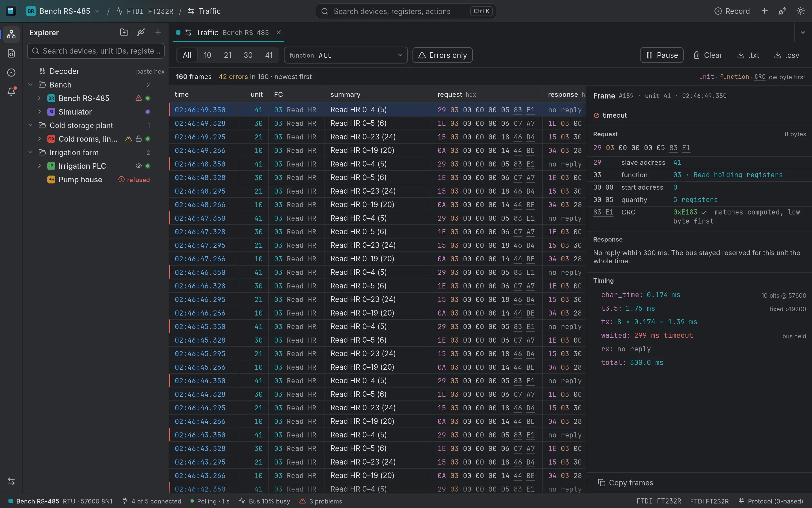Toggle the eye icon on Irrigation PLC
812x508 pixels.
(139, 166)
